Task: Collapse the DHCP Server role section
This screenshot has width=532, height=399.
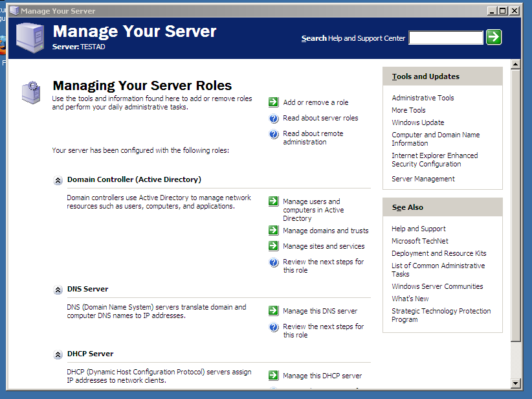Action: click(x=58, y=355)
